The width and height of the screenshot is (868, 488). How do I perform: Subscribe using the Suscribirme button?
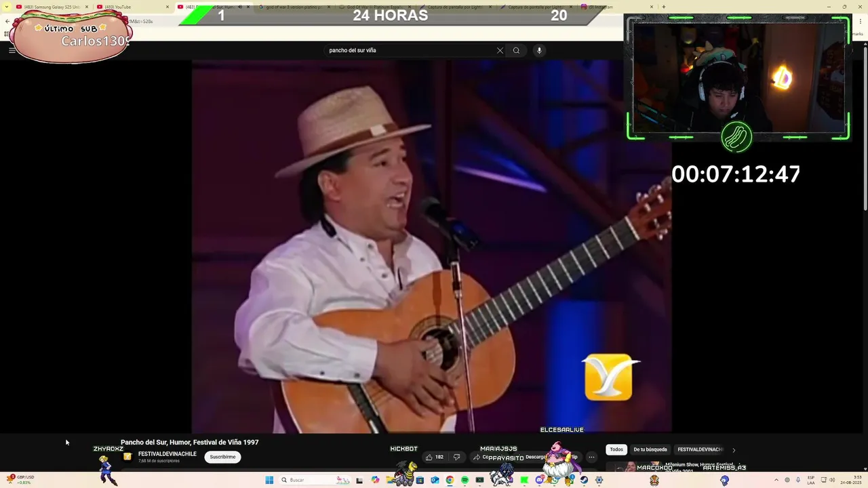[222, 457]
